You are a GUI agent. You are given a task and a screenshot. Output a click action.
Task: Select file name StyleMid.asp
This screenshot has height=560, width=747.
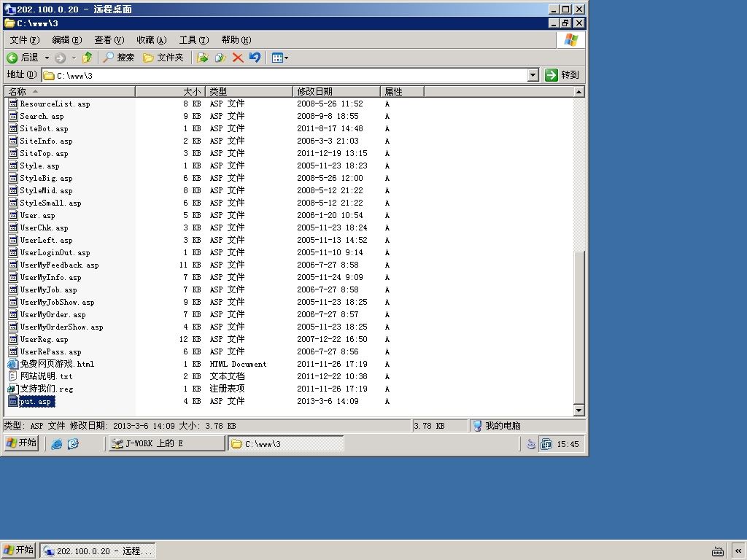pyautogui.click(x=46, y=190)
